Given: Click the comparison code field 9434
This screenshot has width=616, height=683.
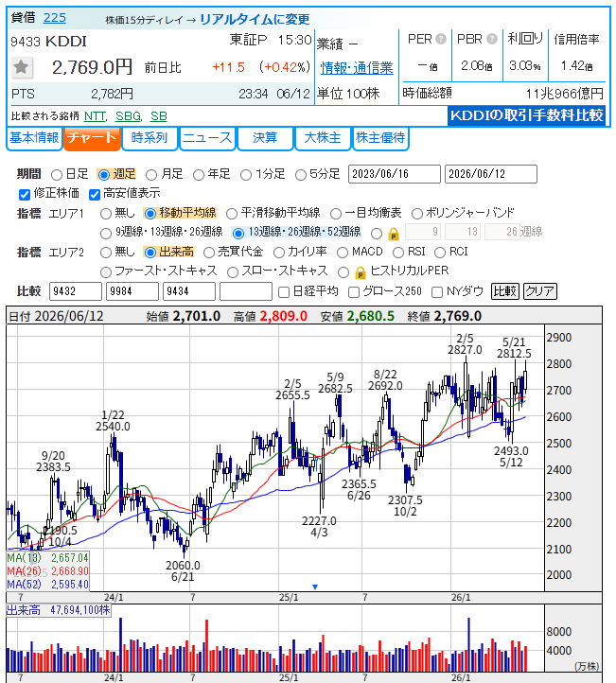Looking at the screenshot, I should pos(189,291).
